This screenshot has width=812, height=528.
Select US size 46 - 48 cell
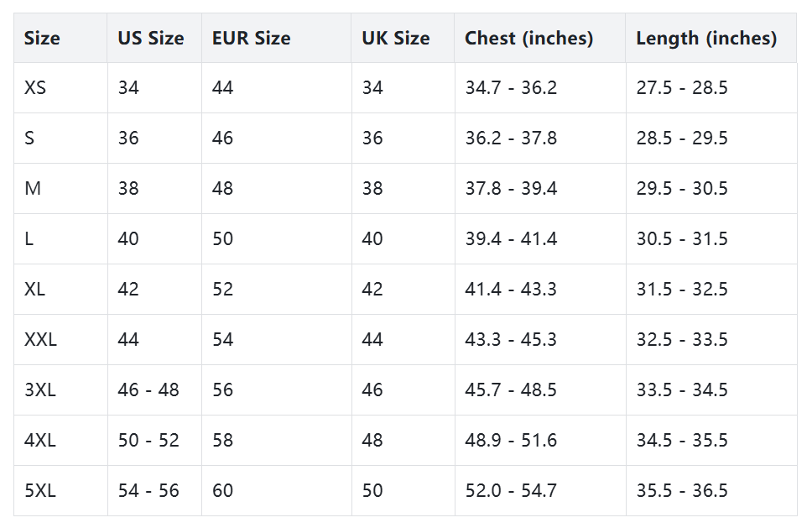(148, 390)
